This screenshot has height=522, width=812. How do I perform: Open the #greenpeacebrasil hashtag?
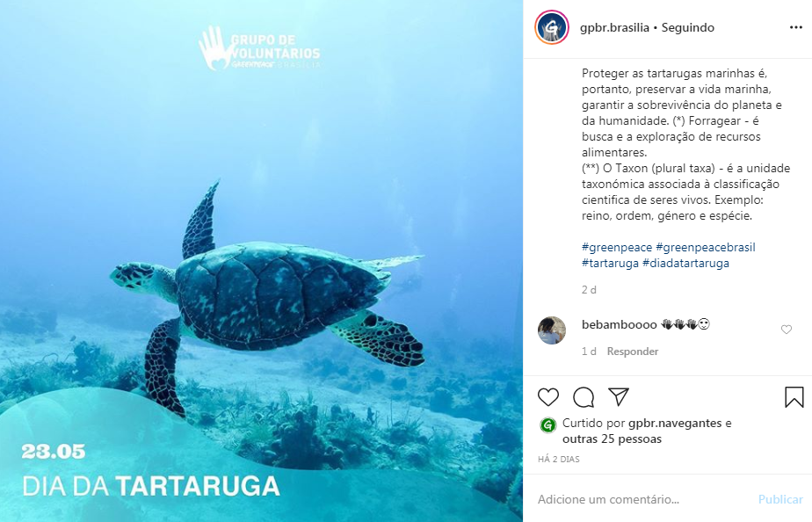706,247
